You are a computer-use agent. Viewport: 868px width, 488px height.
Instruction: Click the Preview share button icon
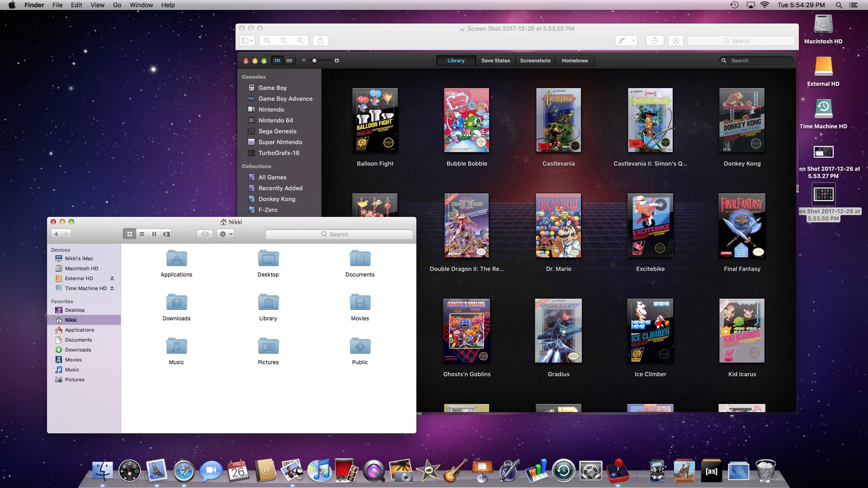320,41
